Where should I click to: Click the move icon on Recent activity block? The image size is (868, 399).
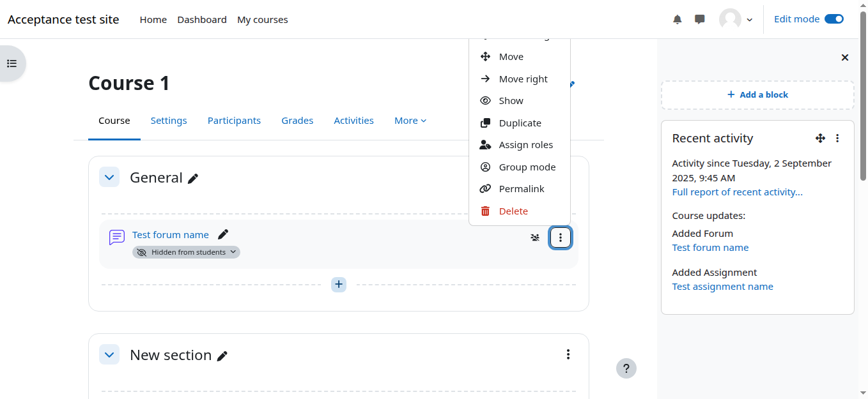(x=820, y=138)
